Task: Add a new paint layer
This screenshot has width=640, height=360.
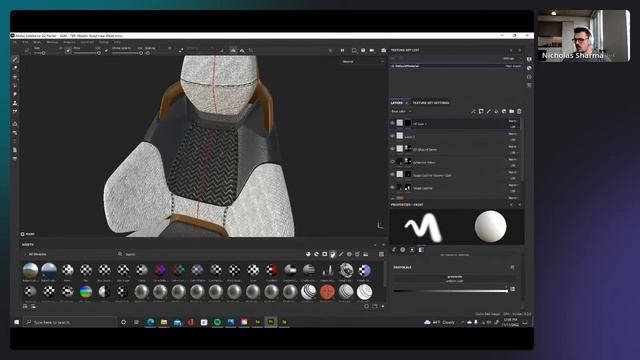Action: click(x=489, y=111)
